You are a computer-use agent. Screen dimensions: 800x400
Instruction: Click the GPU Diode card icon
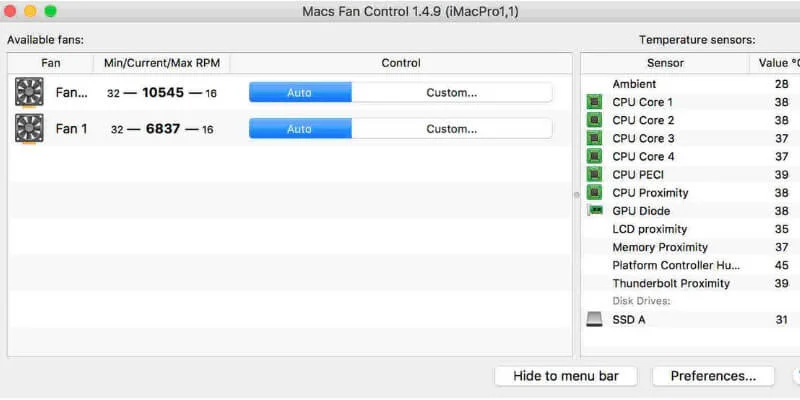pos(595,210)
